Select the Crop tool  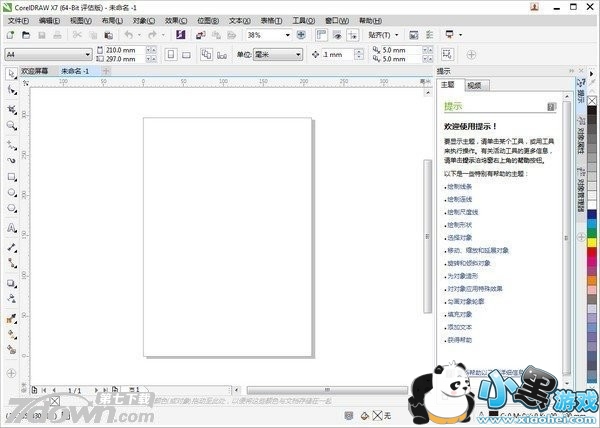coord(11,108)
